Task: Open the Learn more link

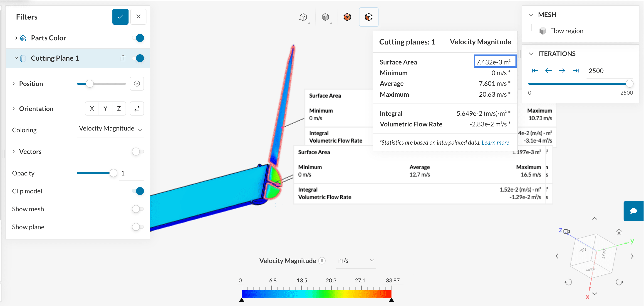Action: pos(495,143)
